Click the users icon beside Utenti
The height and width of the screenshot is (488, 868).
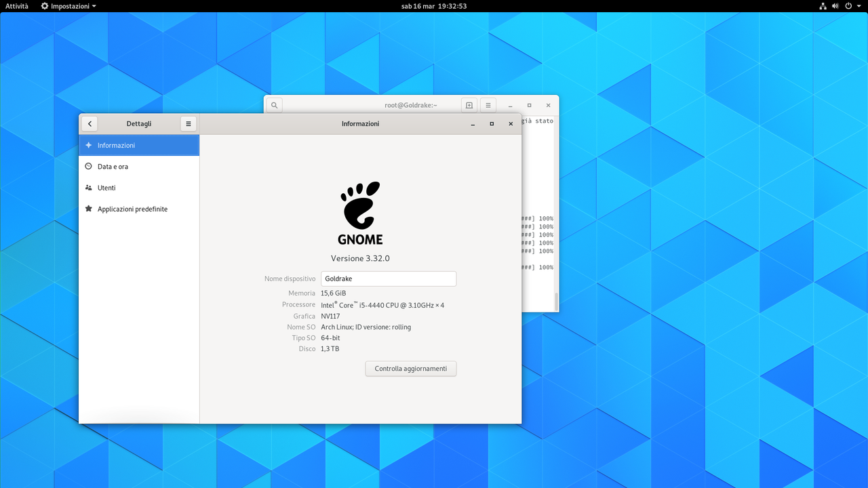[x=89, y=188]
